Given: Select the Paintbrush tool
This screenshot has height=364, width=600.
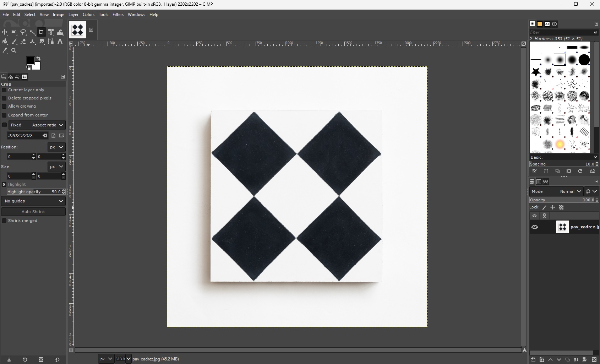Looking at the screenshot, I should click(14, 42).
